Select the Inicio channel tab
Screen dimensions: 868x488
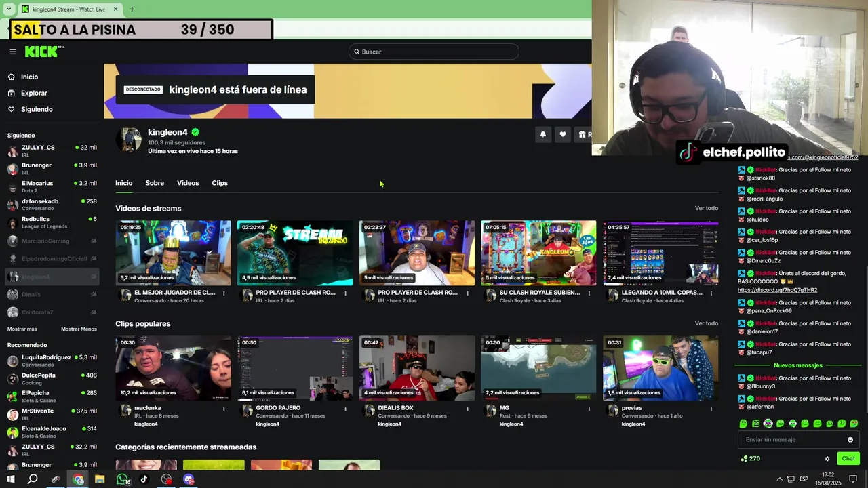point(123,183)
